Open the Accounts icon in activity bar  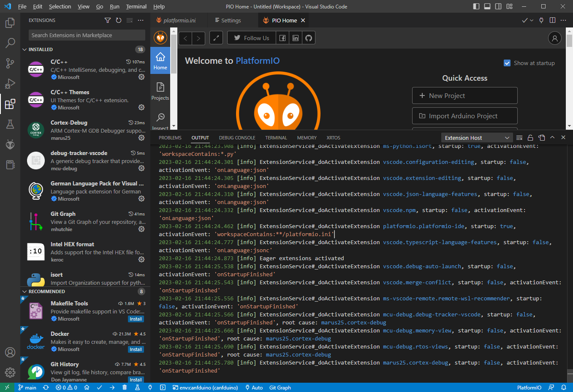coord(10,352)
